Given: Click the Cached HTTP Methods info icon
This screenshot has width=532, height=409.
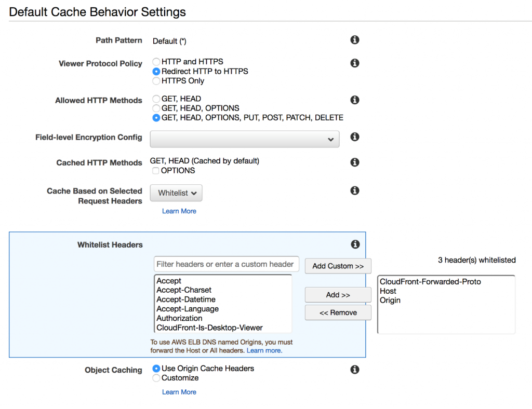Looking at the screenshot, I should (x=355, y=162).
